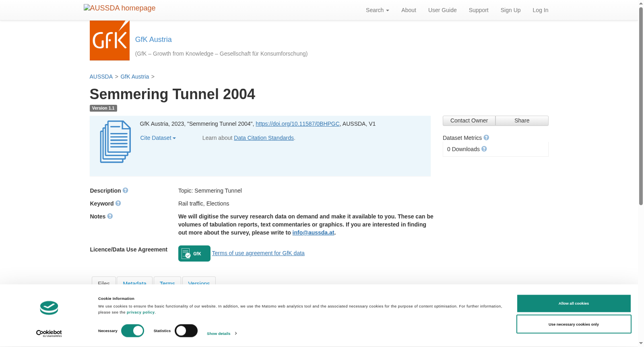The image size is (644, 347).
Task: Open the dataset DOI link
Action: click(x=297, y=124)
